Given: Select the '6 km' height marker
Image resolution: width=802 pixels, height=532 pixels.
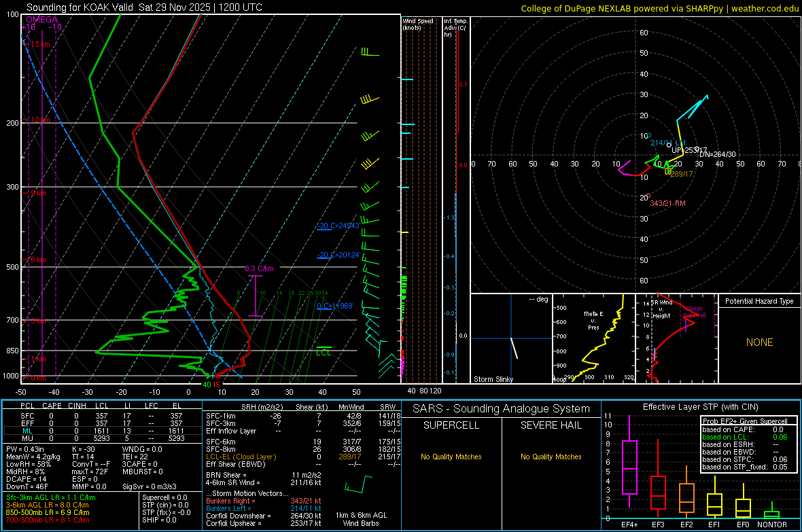Looking at the screenshot, I should click(38, 260).
